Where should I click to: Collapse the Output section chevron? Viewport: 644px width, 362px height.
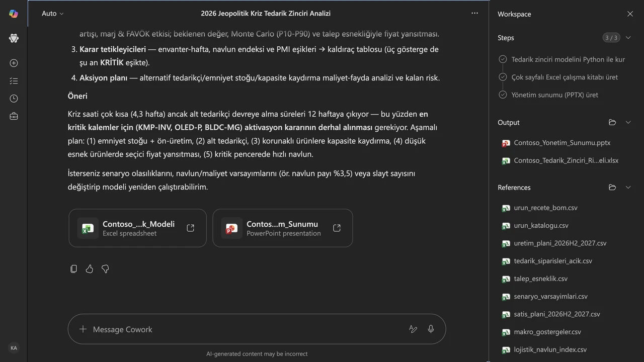(x=628, y=122)
